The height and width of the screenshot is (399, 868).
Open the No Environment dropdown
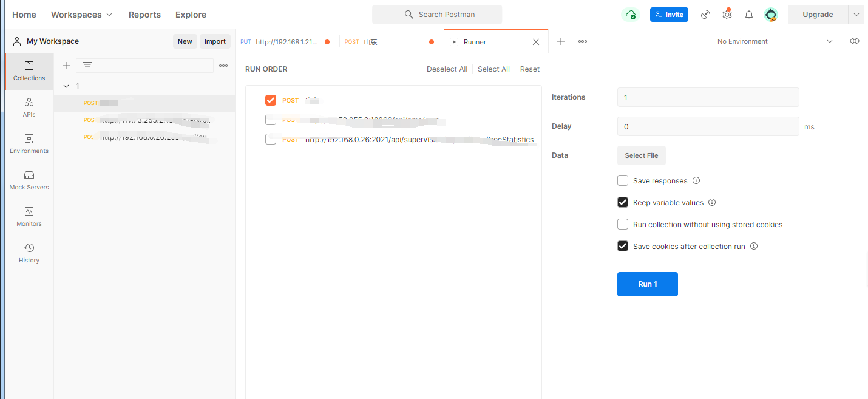(775, 41)
